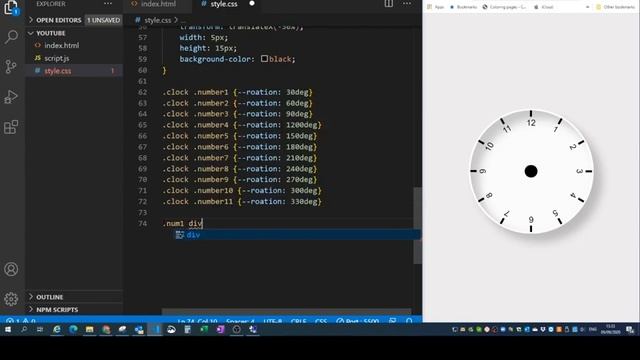Open index.html in the file tree
640x360 pixels.
(x=61, y=45)
